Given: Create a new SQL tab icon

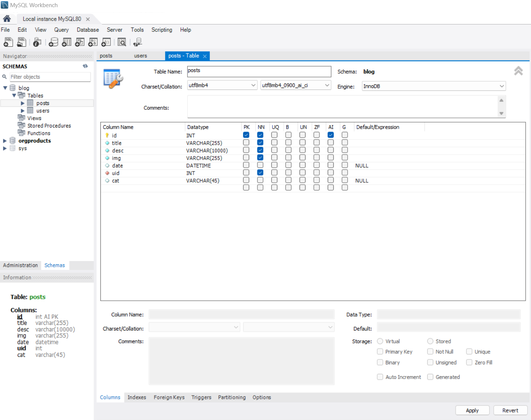Looking at the screenshot, I should [8, 42].
